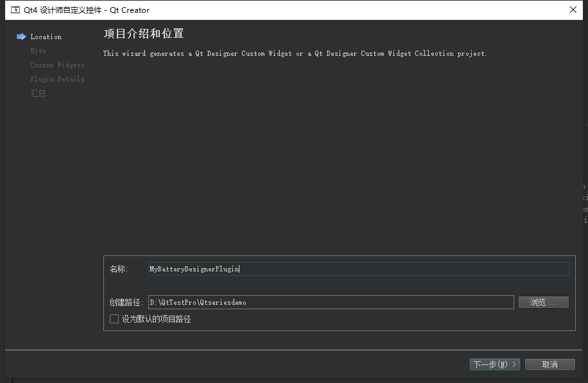Click the Qt Creator wizard title icon
This screenshot has width=588, height=383.
[15, 10]
